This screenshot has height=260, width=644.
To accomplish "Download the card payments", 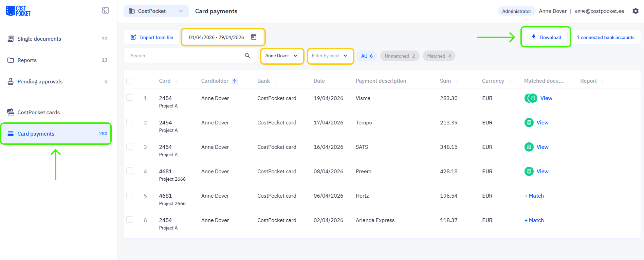I will 546,37.
